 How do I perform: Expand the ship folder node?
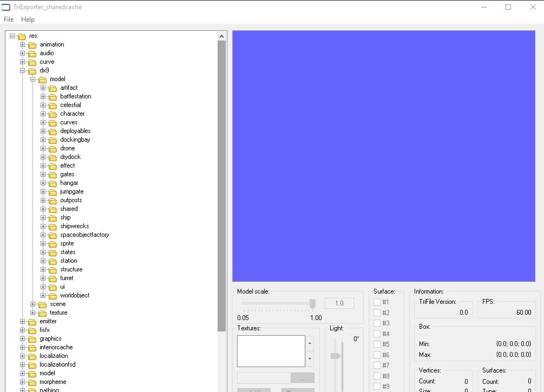43,218
